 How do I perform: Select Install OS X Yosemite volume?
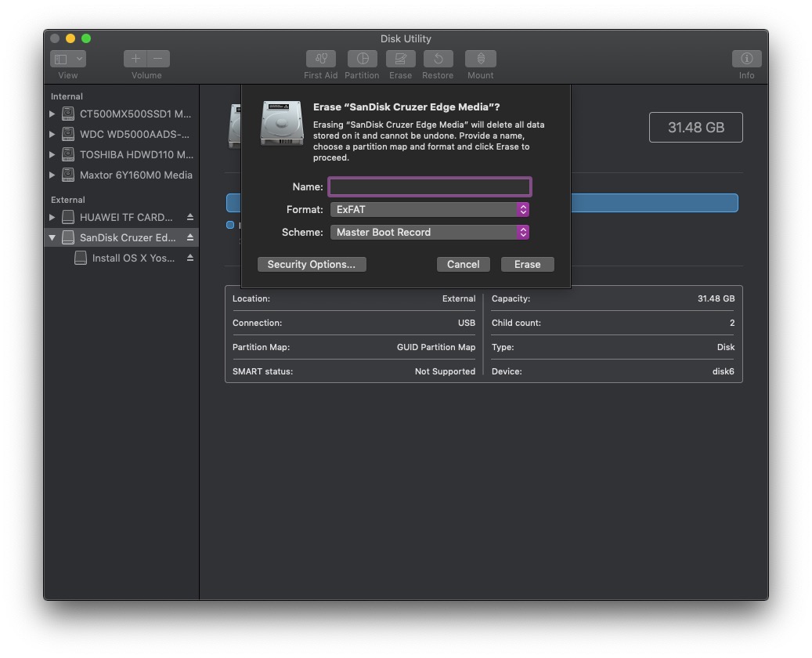(133, 258)
